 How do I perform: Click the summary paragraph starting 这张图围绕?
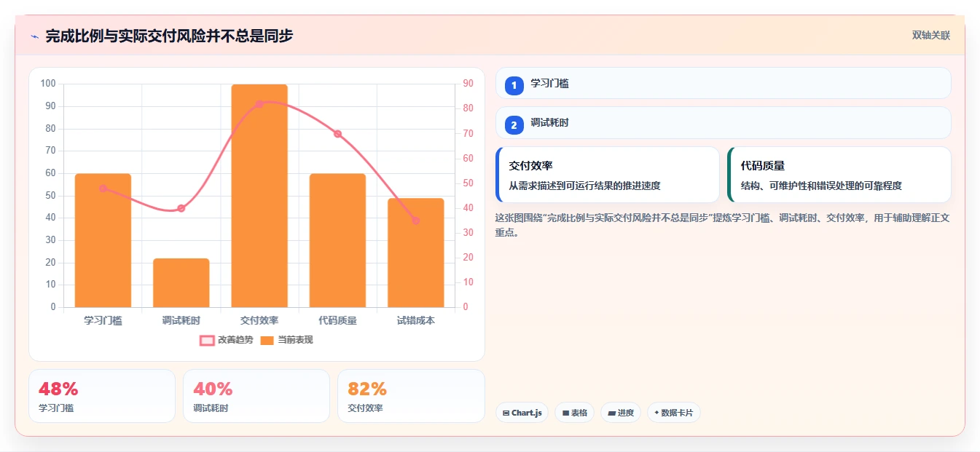722,225
